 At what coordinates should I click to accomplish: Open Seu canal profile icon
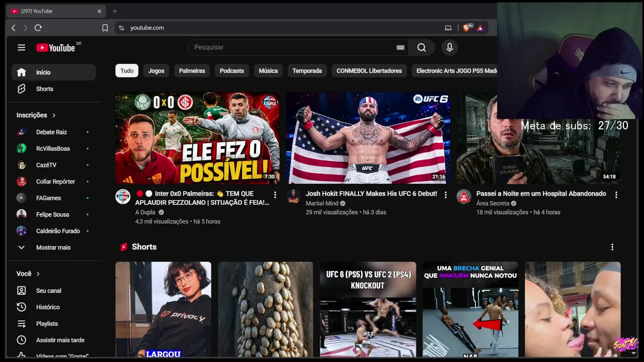coord(21,291)
